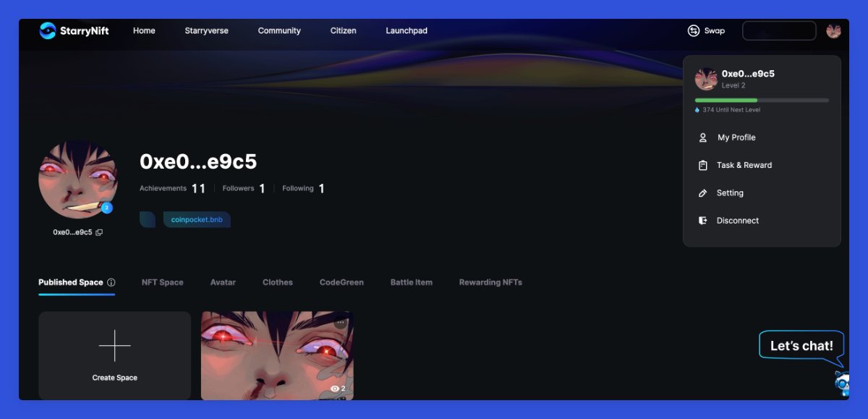
Task: Switch to the CodeGreen tab
Action: click(341, 282)
